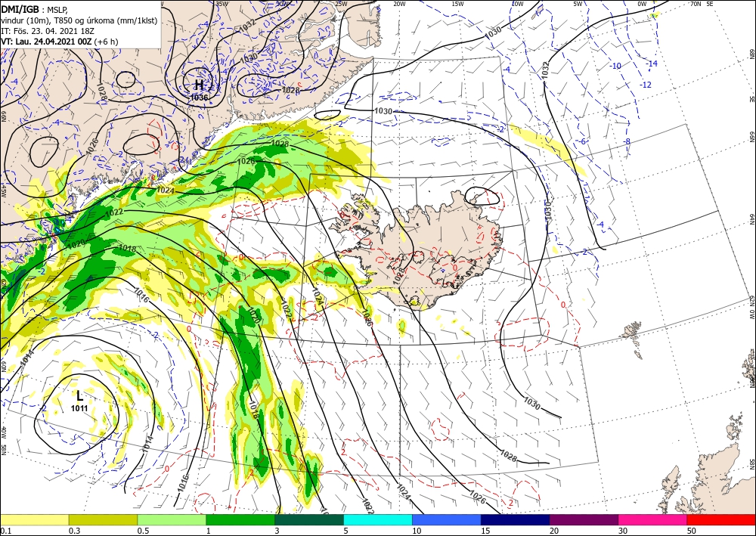
Task: Click the '1011' low pressure value
Action: coord(79,409)
